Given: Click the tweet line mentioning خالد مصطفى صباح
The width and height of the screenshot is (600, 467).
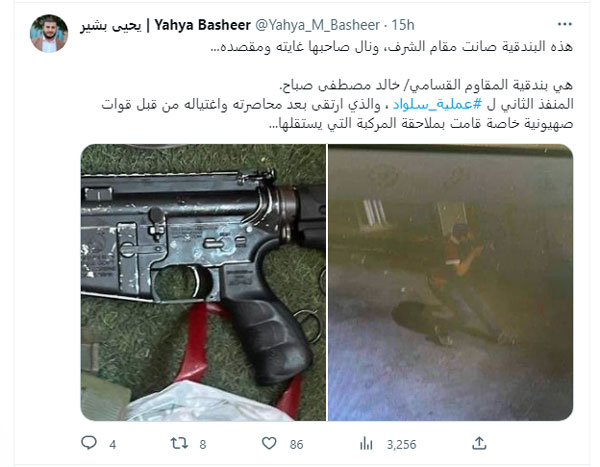Looking at the screenshot, I should [x=426, y=85].
